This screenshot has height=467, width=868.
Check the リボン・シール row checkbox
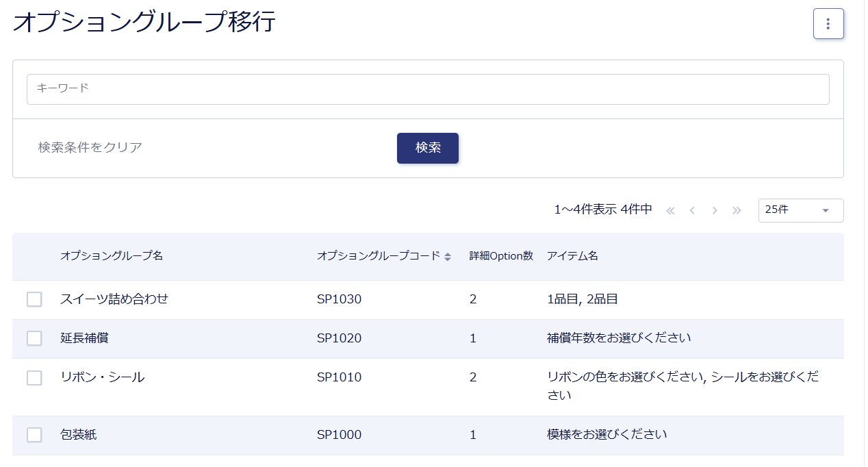click(34, 378)
